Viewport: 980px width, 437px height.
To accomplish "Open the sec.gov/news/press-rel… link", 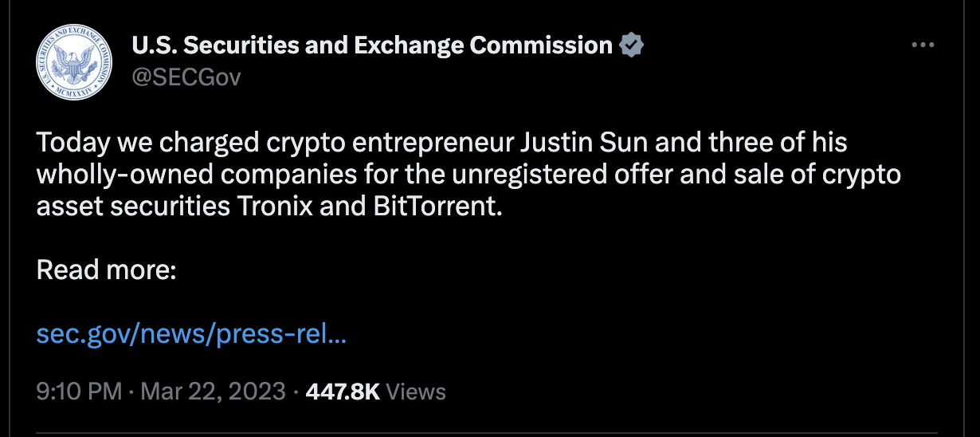I will pos(191,334).
